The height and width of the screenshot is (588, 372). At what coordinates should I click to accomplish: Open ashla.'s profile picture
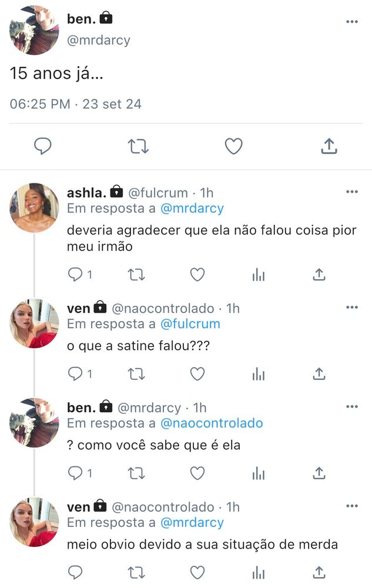coord(34,208)
